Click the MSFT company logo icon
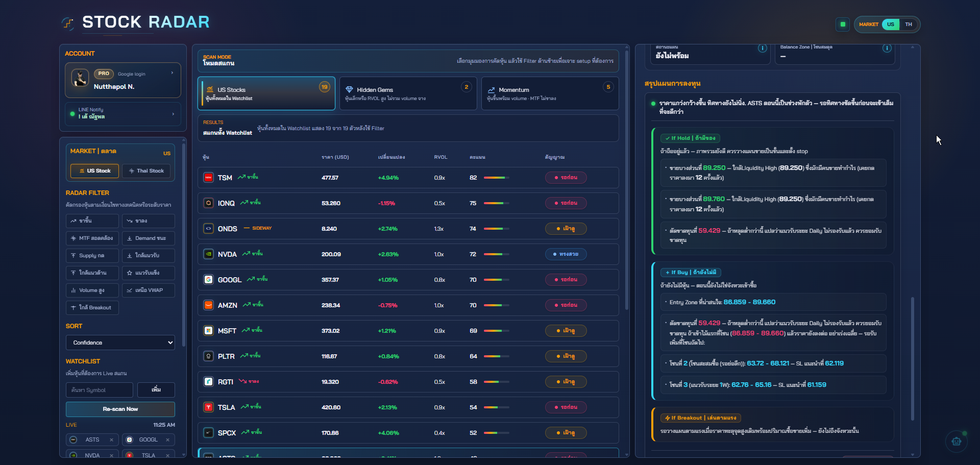The height and width of the screenshot is (465, 980). click(208, 331)
